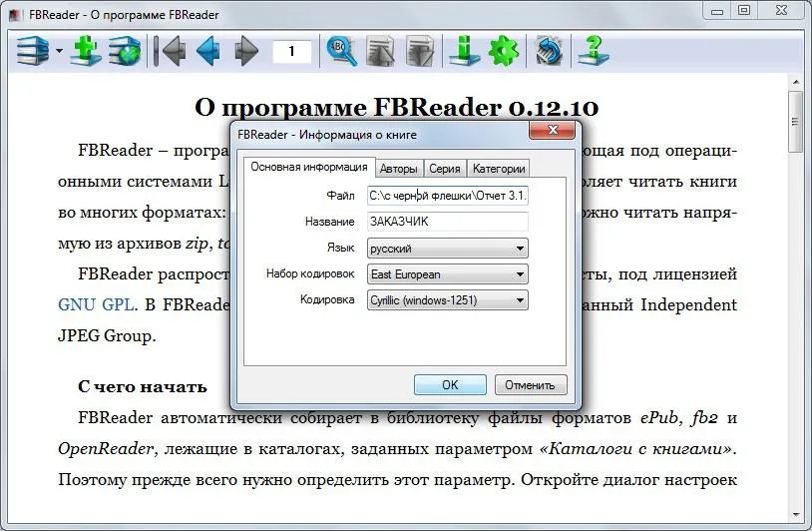The image size is (812, 531).
Task: Click the page number field showing 1
Action: (x=292, y=51)
